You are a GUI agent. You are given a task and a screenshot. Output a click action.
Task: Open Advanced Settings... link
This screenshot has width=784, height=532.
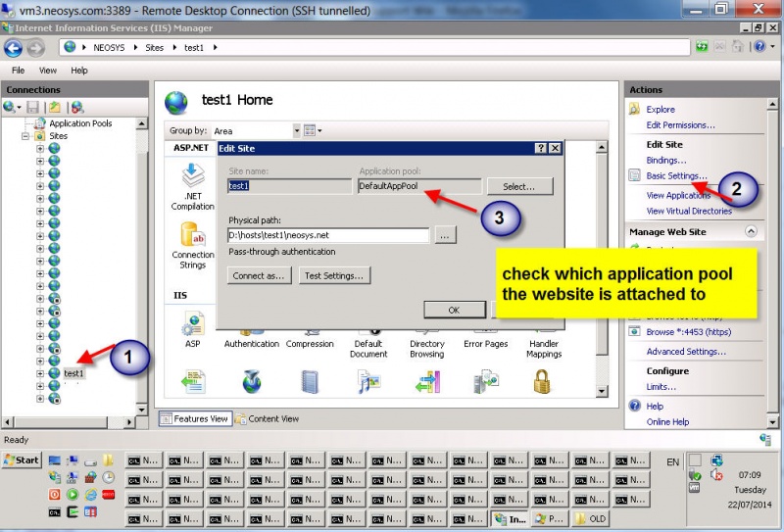click(686, 352)
